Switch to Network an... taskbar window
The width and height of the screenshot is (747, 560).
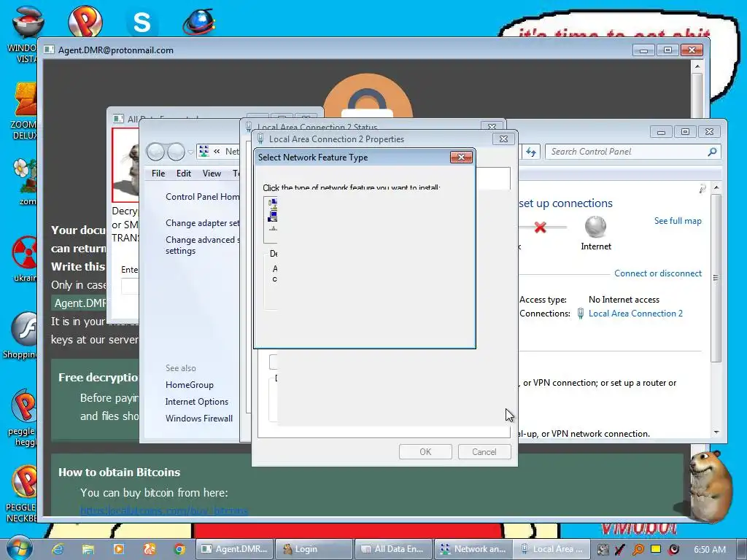click(473, 549)
